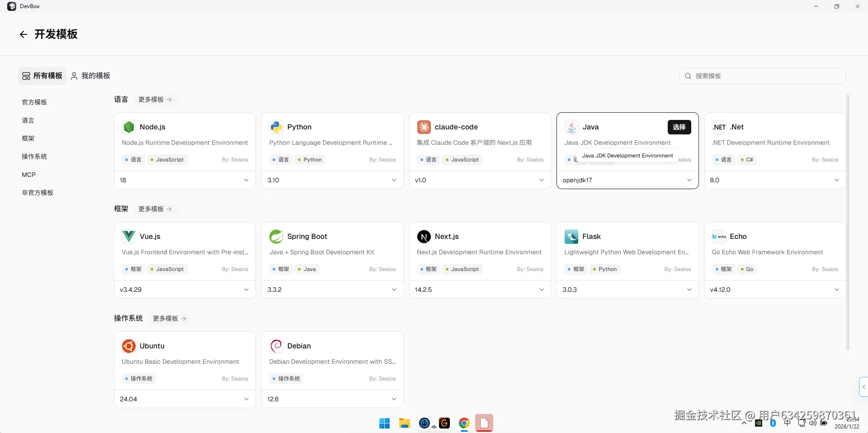Click the Vue.js green V logo

tap(129, 237)
